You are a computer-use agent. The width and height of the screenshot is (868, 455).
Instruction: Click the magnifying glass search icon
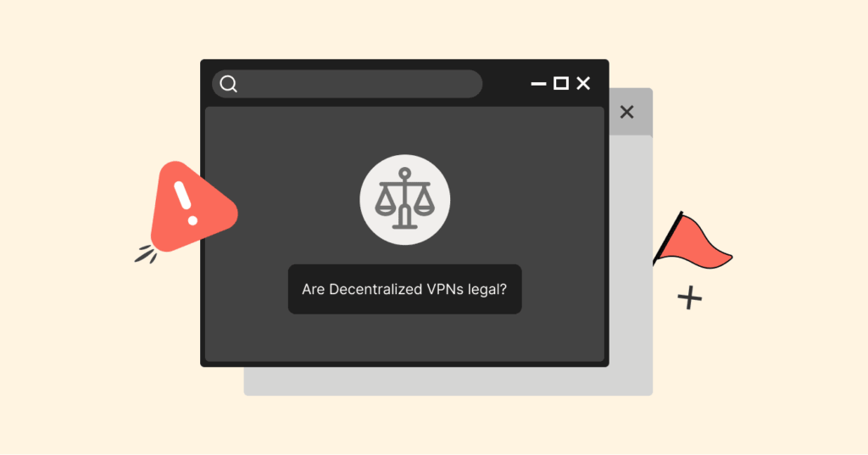click(229, 84)
